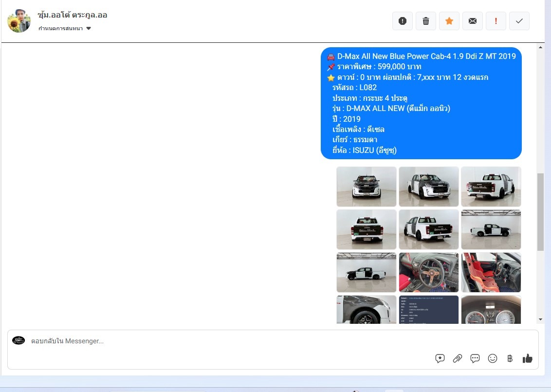The image size is (551, 392).
Task: Open third truck photo, rear-left angle
Action: pos(491,187)
